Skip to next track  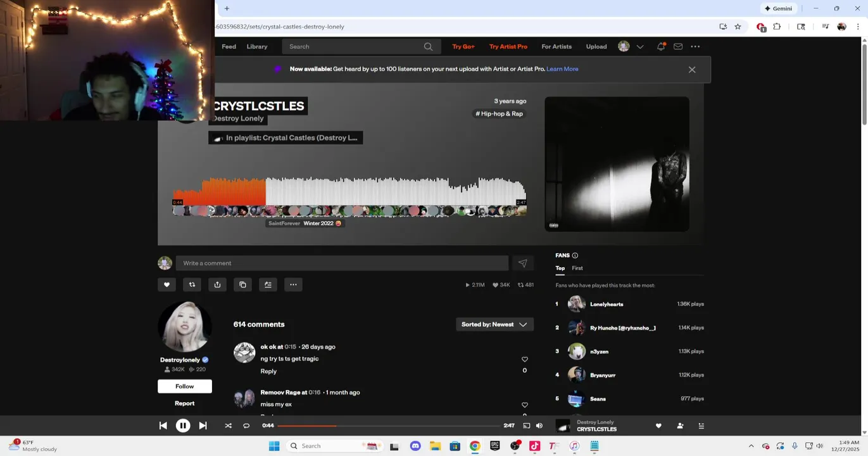coord(203,426)
